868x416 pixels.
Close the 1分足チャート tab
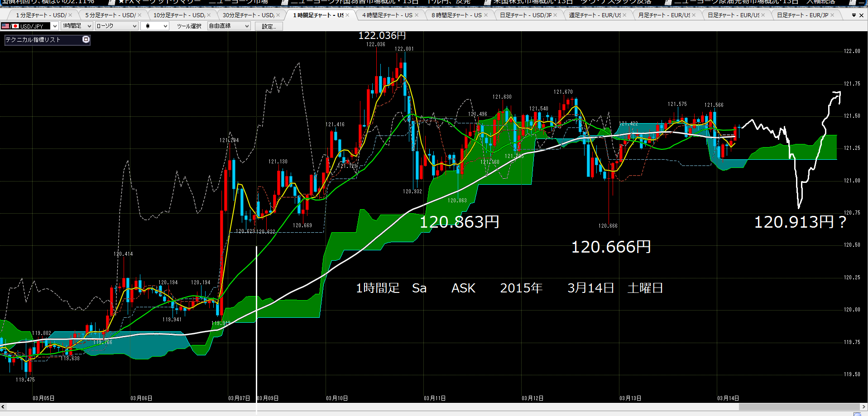point(70,15)
